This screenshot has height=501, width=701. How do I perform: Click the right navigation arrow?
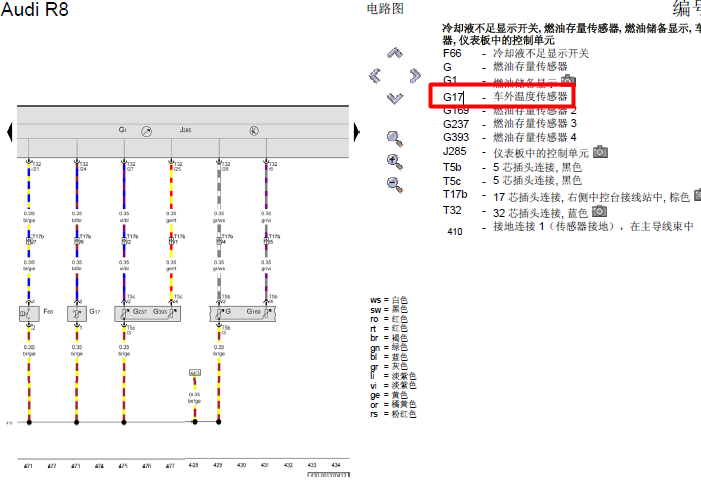pos(415,75)
